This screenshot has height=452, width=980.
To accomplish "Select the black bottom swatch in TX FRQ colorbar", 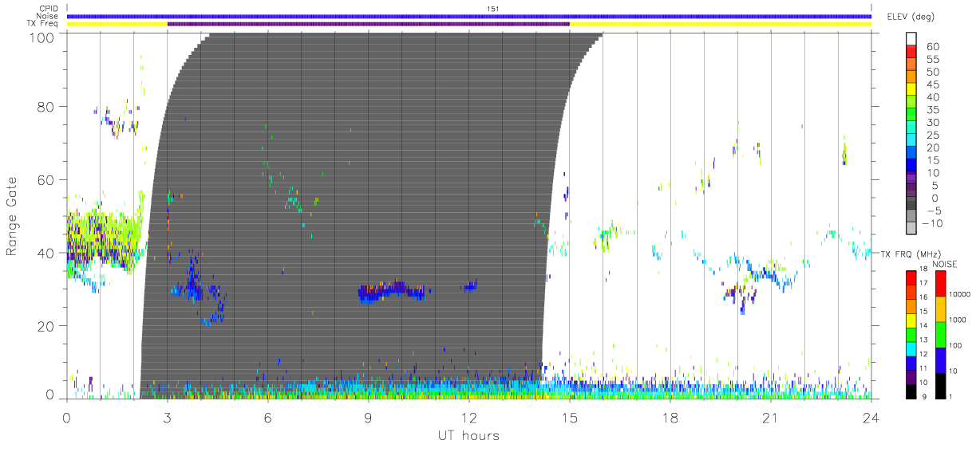I will pos(911,391).
